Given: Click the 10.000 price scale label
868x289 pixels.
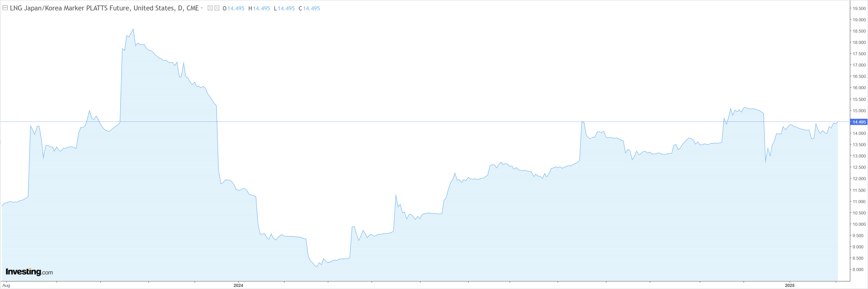Looking at the screenshot, I should click(859, 224).
